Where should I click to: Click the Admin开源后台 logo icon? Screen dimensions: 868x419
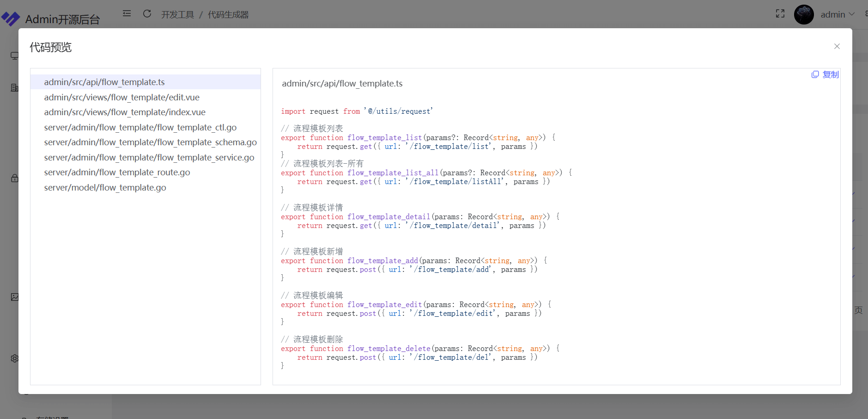pyautogui.click(x=11, y=18)
